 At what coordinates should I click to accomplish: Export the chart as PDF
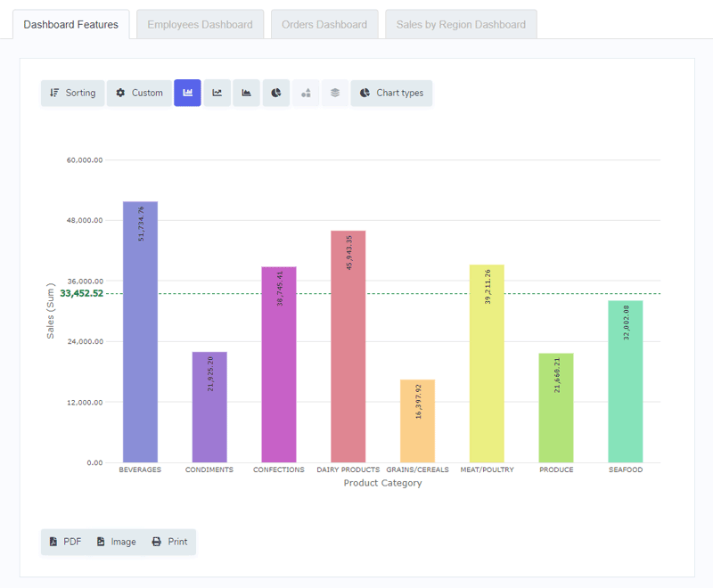[x=65, y=542]
